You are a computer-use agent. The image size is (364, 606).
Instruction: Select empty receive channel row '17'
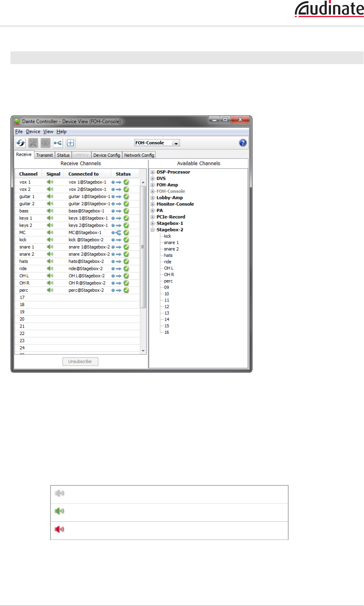[x=77, y=298]
